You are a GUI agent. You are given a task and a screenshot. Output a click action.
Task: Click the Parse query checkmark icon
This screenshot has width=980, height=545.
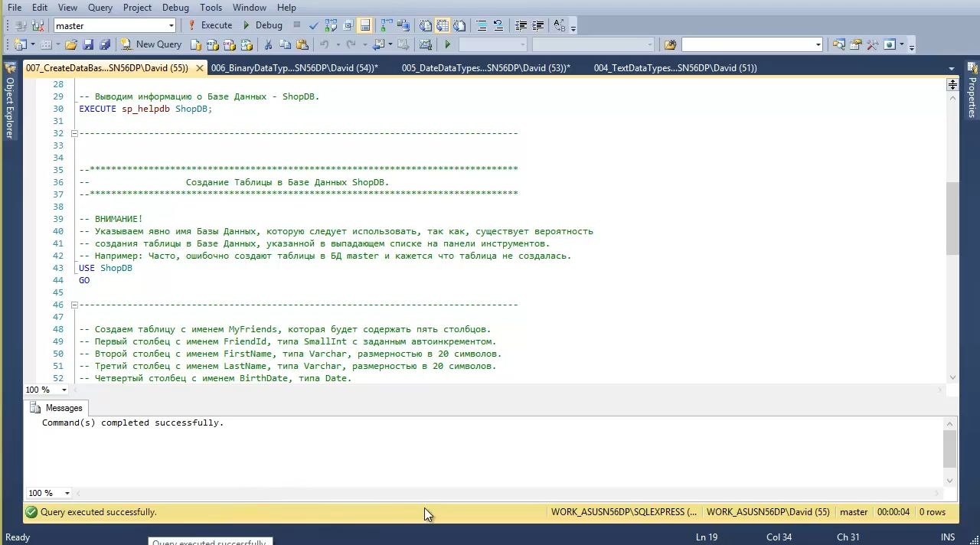click(313, 25)
